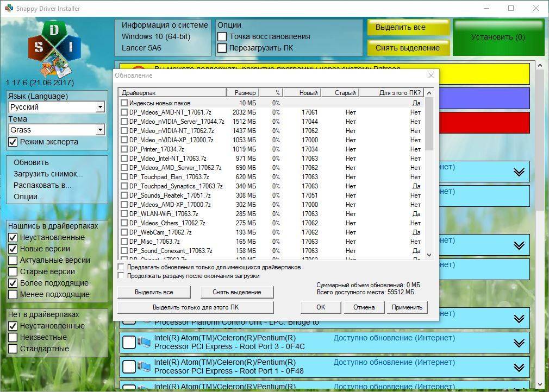Tick the DP_Videos_AMD-NT_17061.7z checkbox
The width and height of the screenshot is (549, 392).
click(124, 112)
